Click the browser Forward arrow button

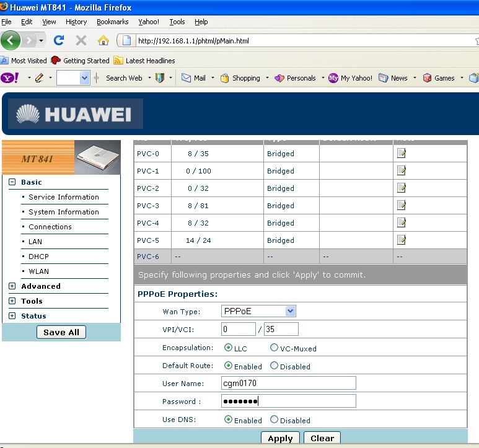29,40
